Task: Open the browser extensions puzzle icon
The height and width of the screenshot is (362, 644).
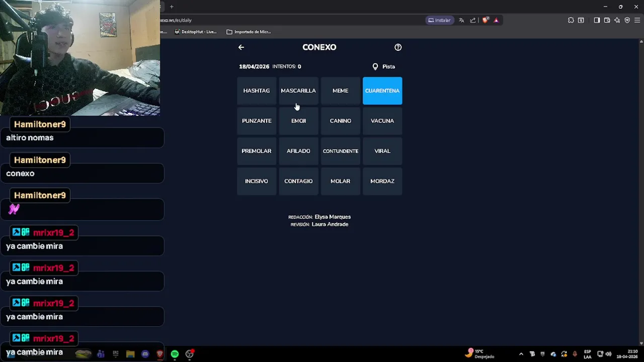Action: (571, 20)
